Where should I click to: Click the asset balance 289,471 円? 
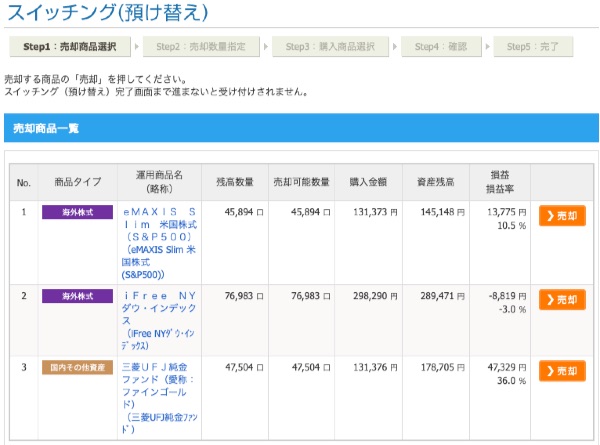tap(442, 296)
